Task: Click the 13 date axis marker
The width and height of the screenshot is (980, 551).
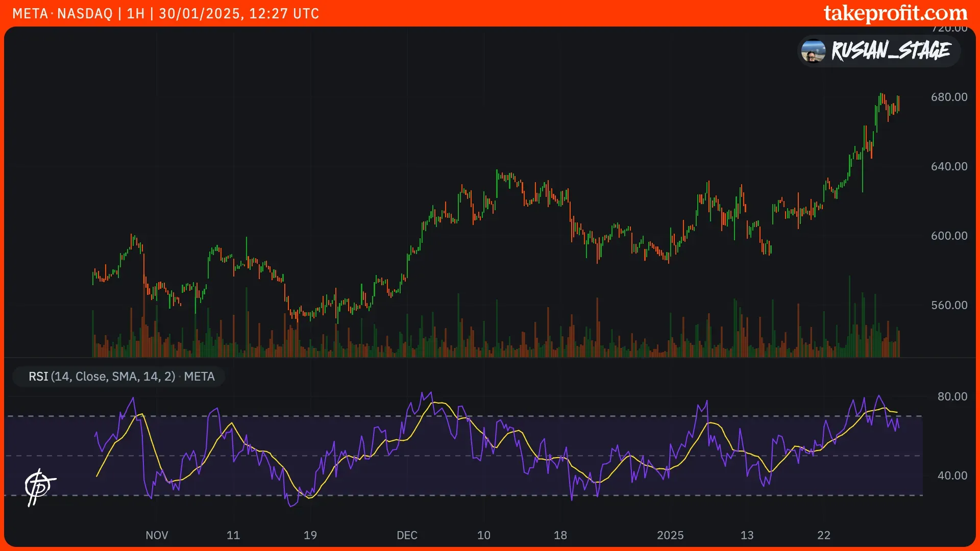Action: pyautogui.click(x=747, y=535)
